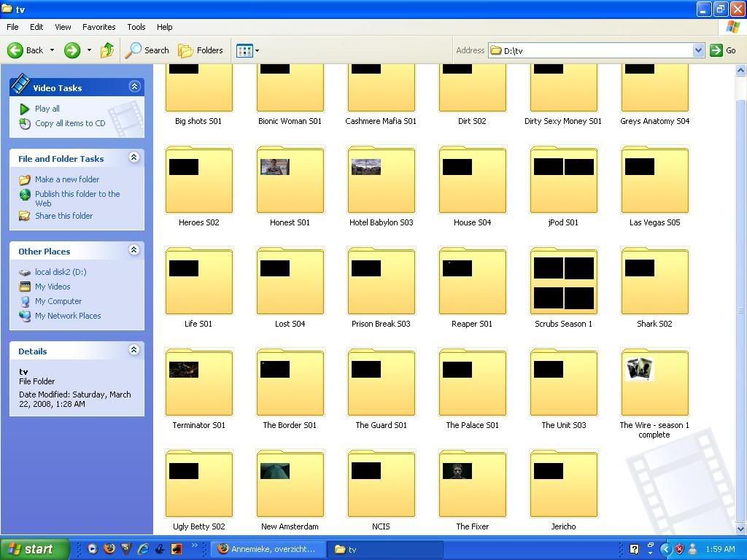The width and height of the screenshot is (747, 560).
Task: Select the The Fixer folder
Action: tap(472, 484)
